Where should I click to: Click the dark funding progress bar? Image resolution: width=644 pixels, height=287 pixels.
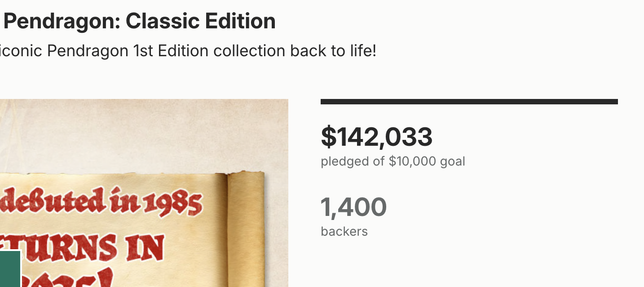469,102
